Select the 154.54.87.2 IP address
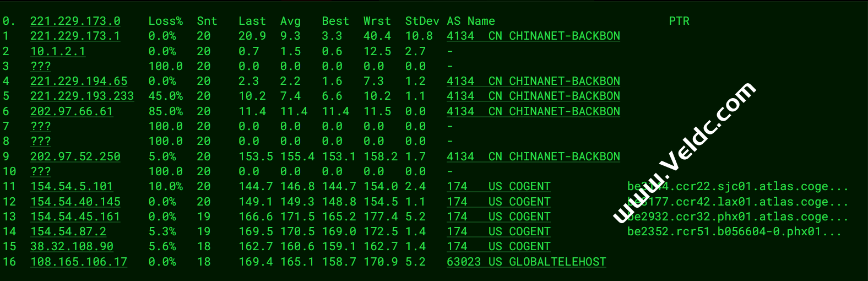 pos(68,231)
